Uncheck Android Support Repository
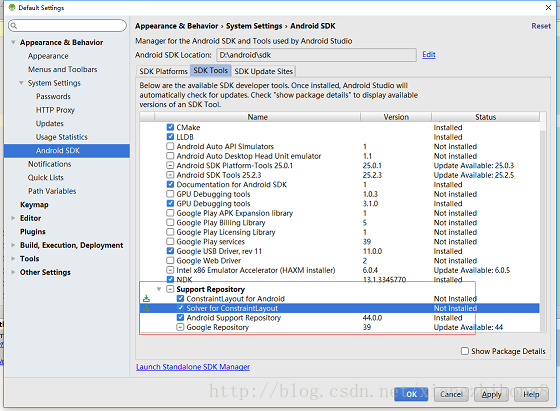This screenshot has height=411, width=560. click(x=180, y=318)
